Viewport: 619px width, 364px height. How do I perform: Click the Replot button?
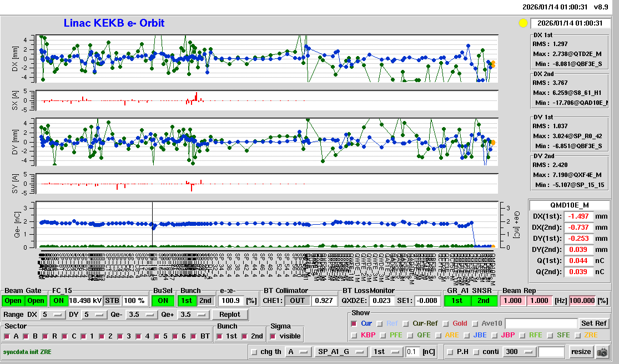(229, 315)
